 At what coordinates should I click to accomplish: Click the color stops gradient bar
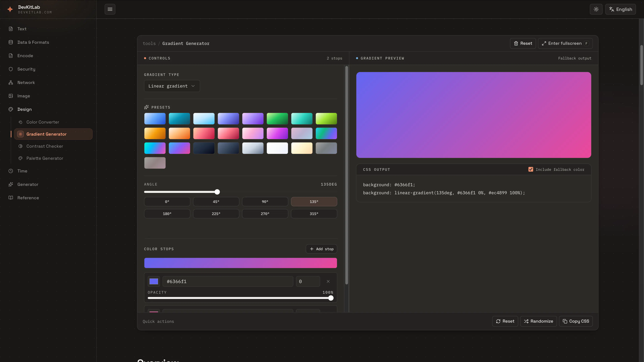click(x=240, y=263)
